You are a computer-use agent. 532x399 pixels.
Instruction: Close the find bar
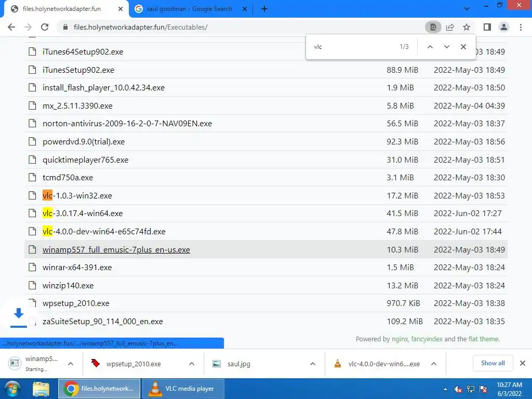[x=463, y=47]
